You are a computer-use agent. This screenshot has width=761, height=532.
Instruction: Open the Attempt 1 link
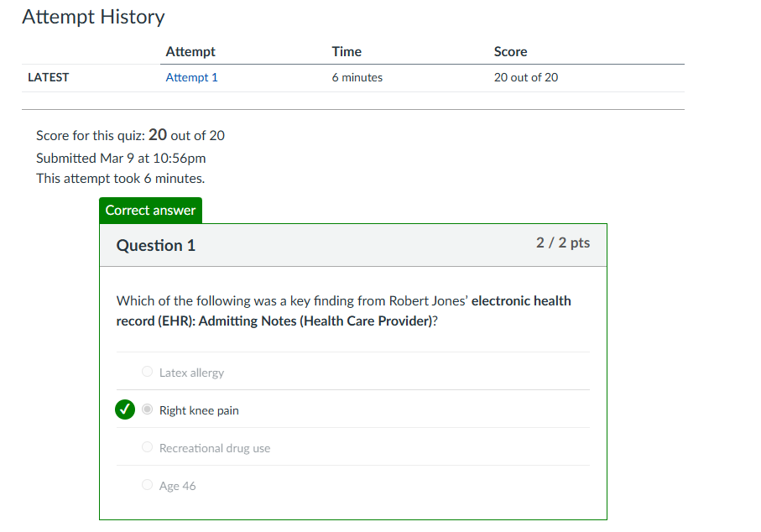click(x=191, y=77)
